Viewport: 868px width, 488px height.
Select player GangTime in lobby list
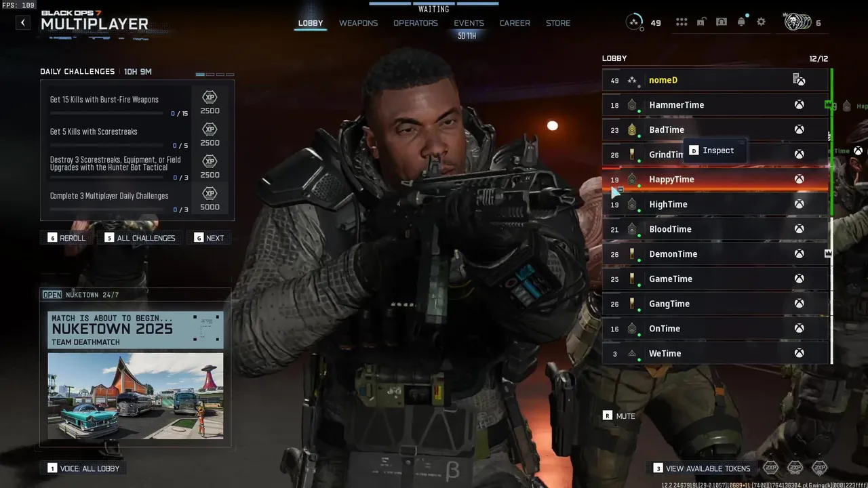715,304
